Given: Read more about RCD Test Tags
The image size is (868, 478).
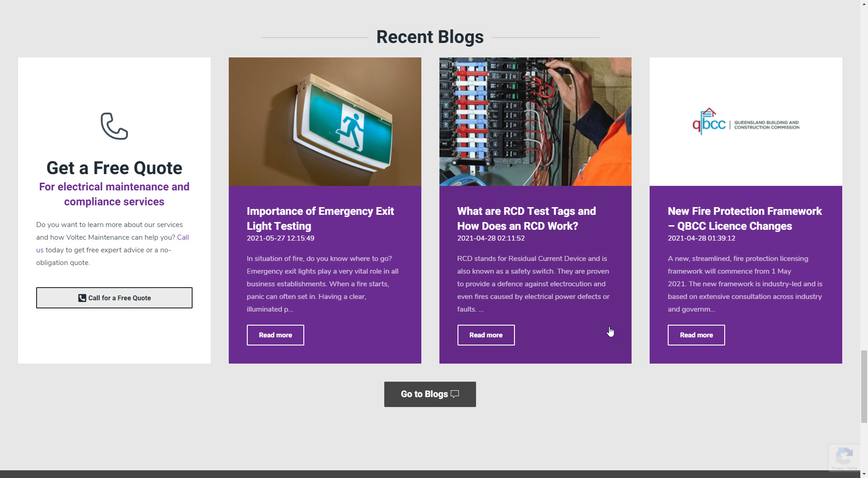Looking at the screenshot, I should tap(486, 335).
